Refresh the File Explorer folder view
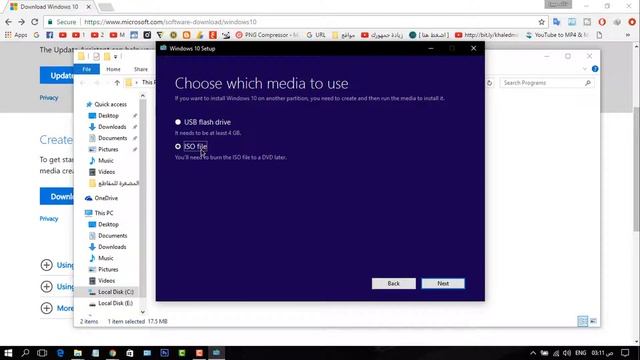 [x=489, y=83]
